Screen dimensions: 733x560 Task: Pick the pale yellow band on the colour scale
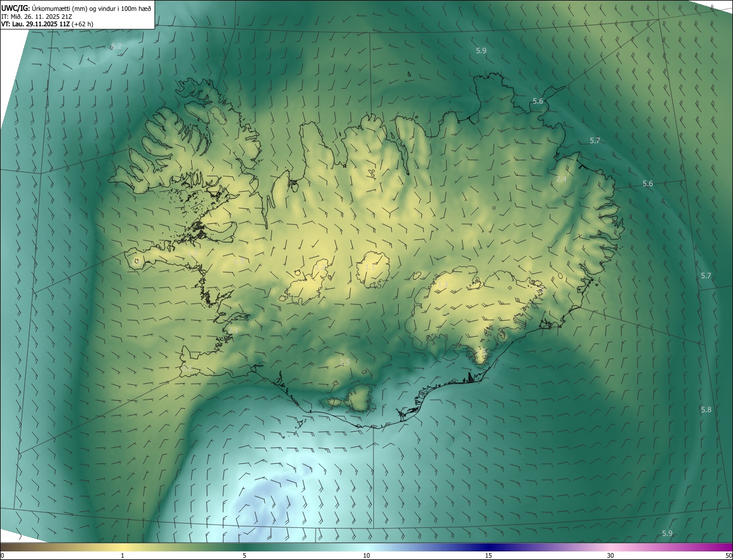123,547
